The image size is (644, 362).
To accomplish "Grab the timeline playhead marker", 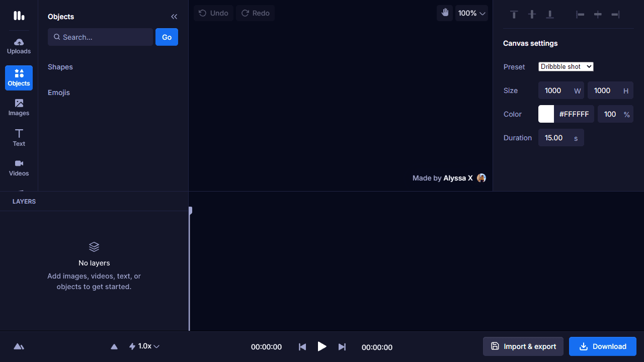I will (x=190, y=211).
